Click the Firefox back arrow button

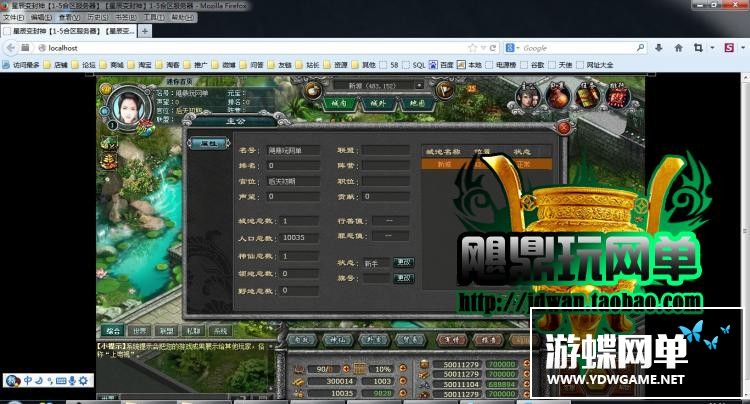pos(11,48)
